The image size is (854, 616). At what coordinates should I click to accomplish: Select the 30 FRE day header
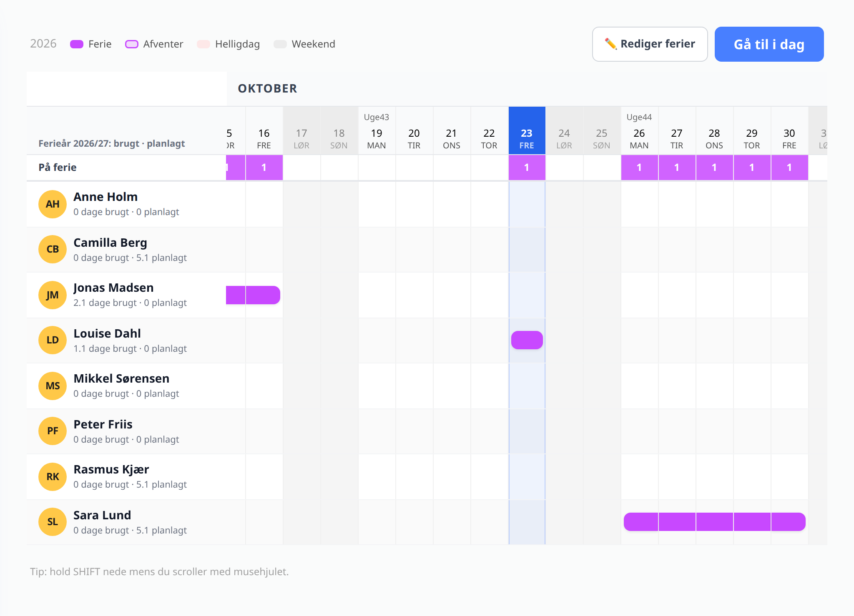coord(789,131)
